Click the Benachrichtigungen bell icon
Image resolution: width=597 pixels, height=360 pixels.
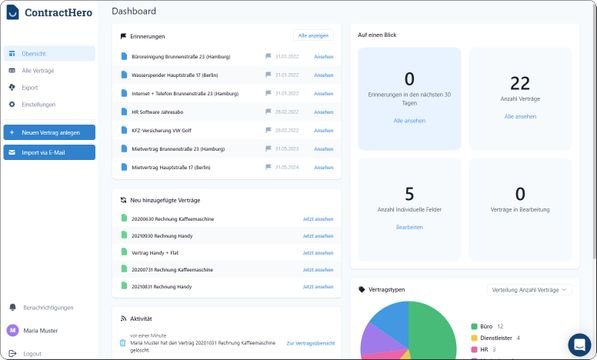[x=13, y=307]
